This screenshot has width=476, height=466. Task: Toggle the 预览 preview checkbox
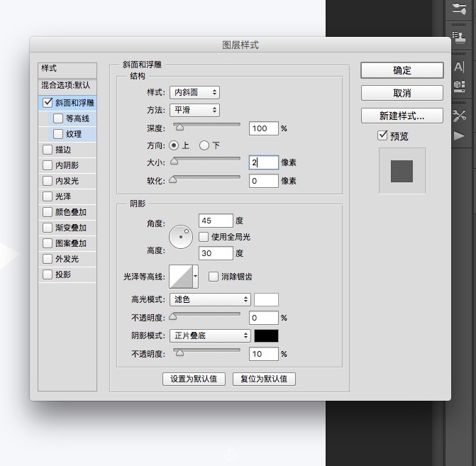tap(382, 135)
